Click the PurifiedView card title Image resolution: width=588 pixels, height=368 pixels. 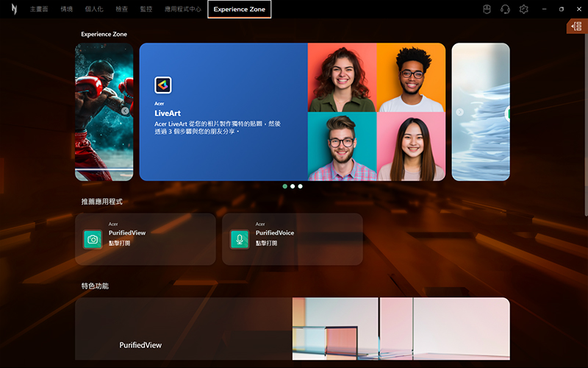127,233
